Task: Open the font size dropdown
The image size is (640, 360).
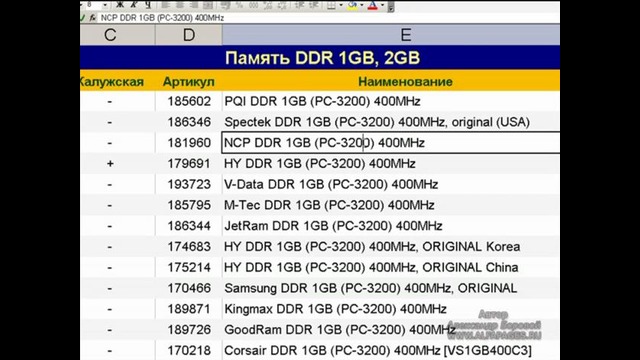Action: (x=105, y=4)
